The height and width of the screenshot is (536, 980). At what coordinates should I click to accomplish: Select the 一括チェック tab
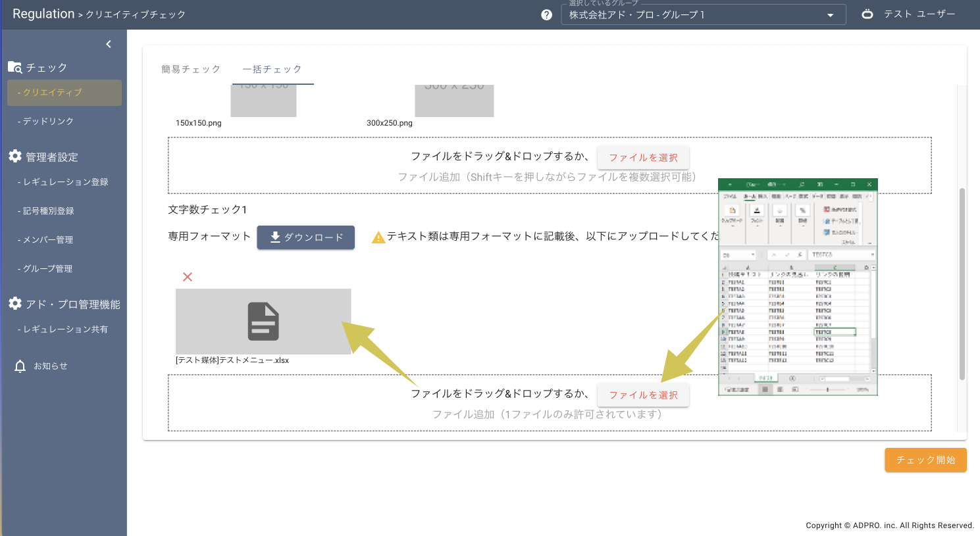(x=272, y=69)
